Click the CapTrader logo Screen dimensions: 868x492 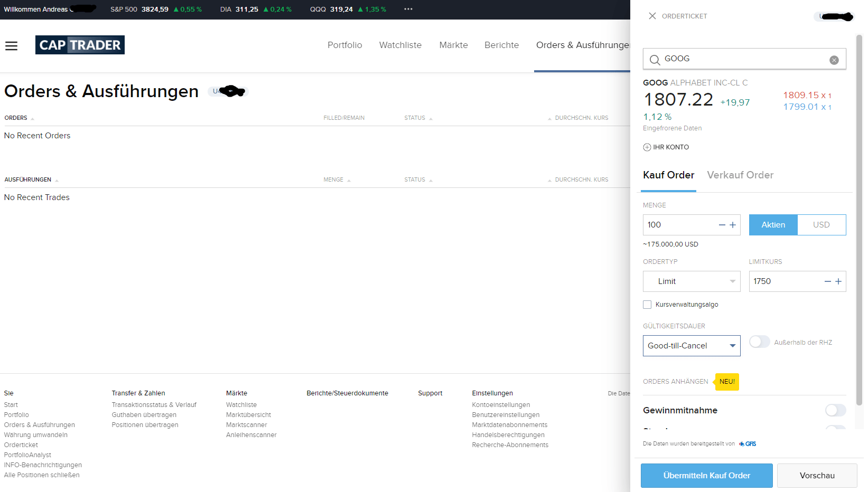click(80, 45)
